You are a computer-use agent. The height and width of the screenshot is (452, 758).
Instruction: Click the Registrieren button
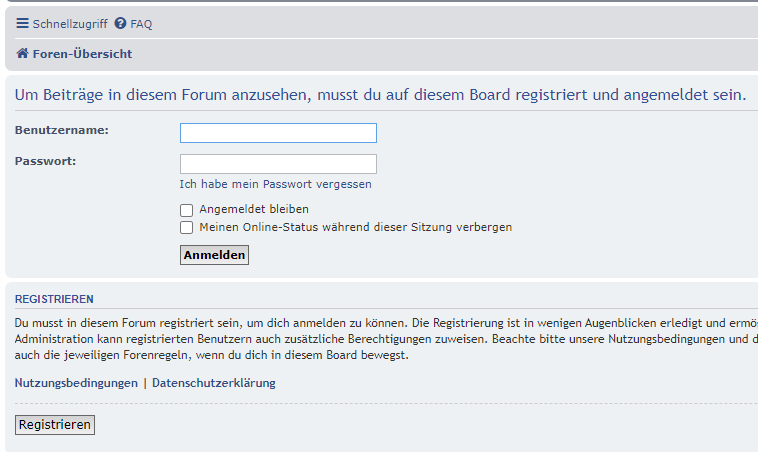(x=55, y=425)
